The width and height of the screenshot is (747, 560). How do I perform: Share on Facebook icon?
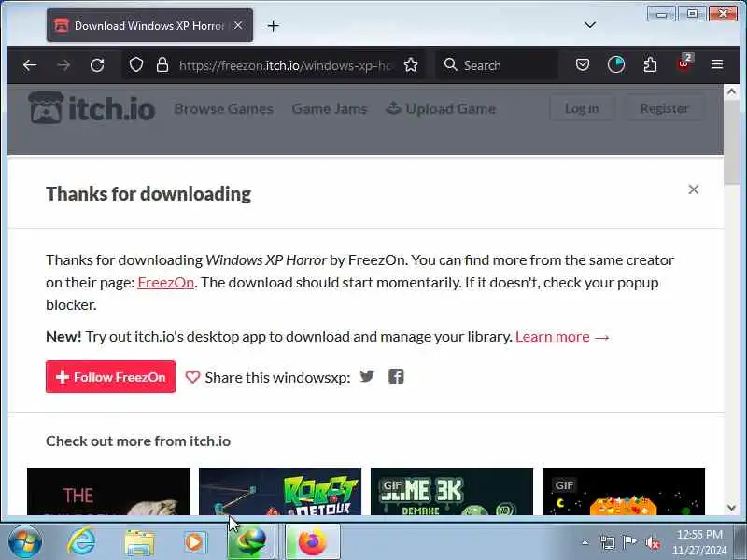(x=396, y=377)
